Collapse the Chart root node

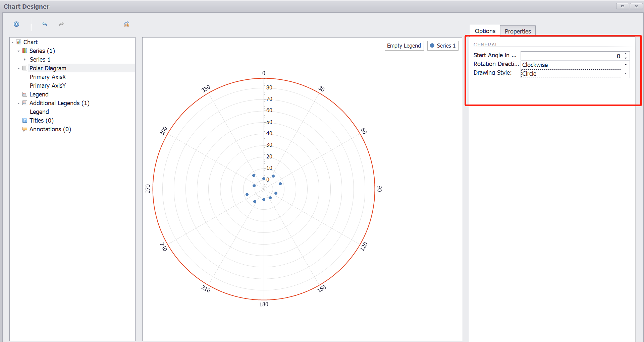point(13,42)
